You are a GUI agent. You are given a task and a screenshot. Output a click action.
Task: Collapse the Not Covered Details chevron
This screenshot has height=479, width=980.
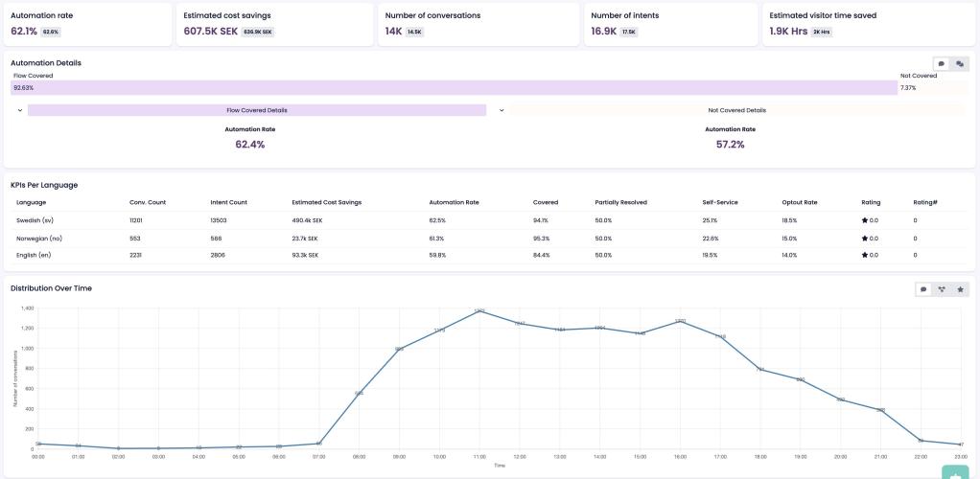[501, 110]
